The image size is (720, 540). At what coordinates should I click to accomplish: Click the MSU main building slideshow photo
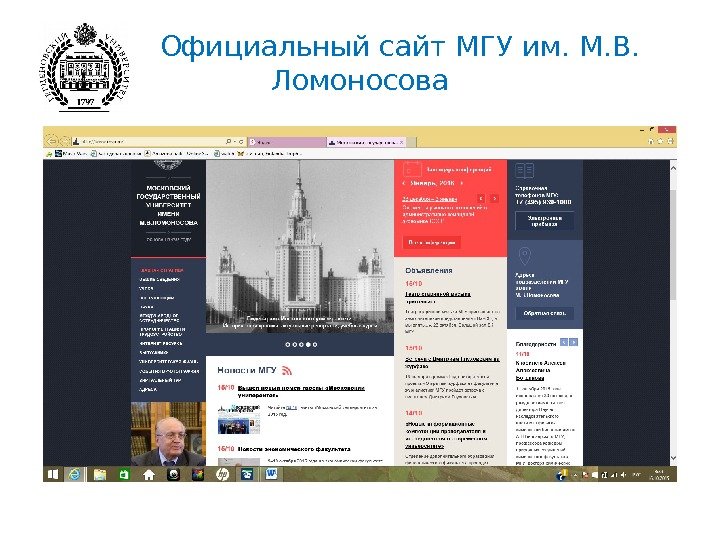point(300,247)
